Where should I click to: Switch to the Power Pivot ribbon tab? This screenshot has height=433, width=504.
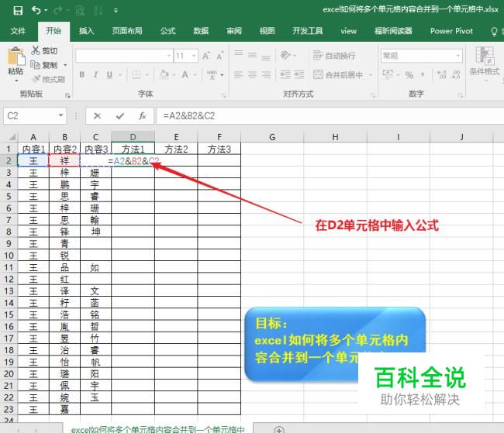tap(451, 31)
